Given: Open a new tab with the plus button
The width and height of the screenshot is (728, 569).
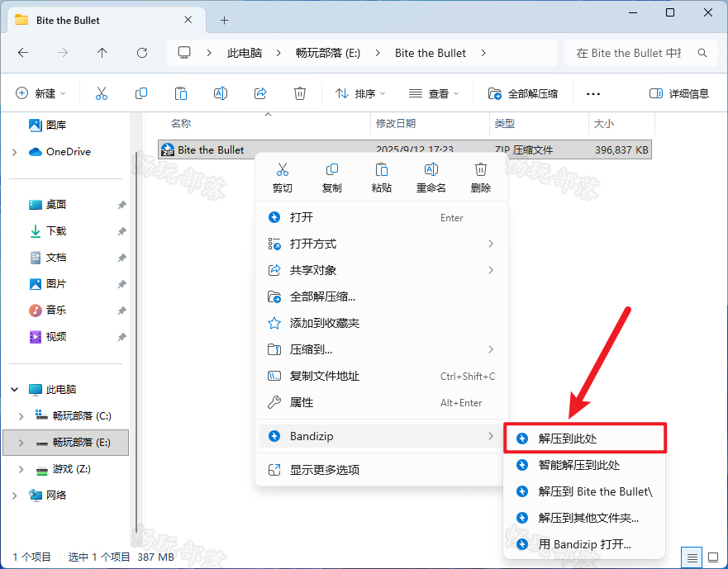Looking at the screenshot, I should tap(224, 20).
